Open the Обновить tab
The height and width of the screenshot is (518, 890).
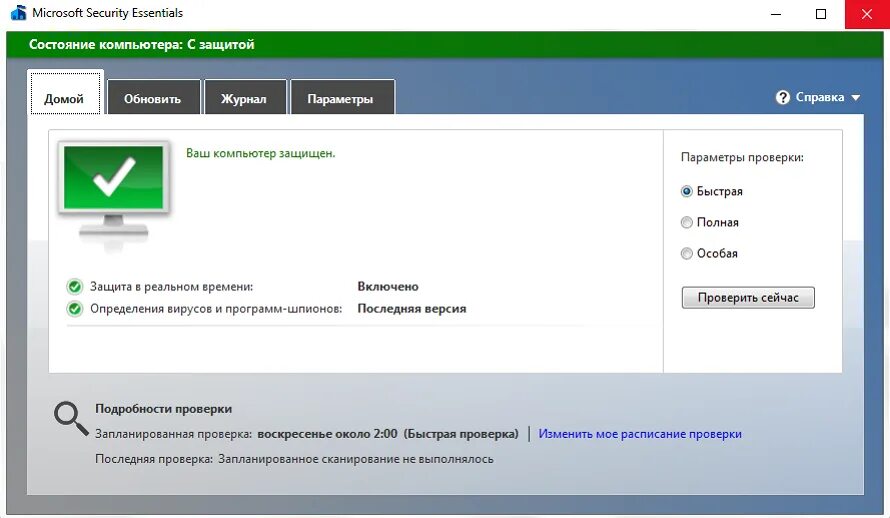click(153, 98)
